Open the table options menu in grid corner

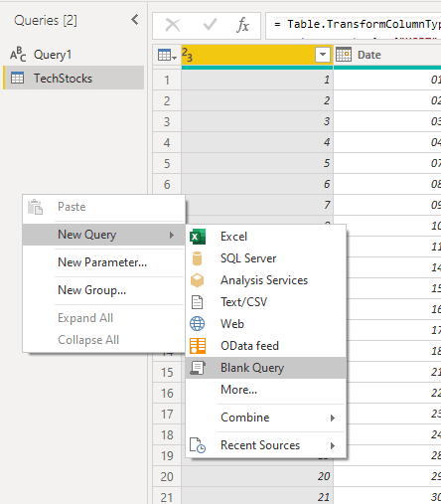167,55
